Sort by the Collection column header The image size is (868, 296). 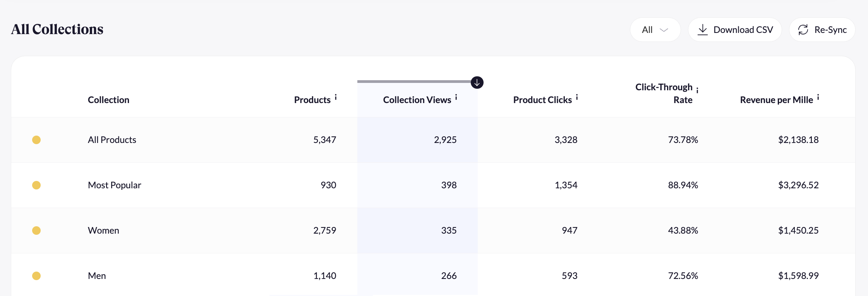coord(108,100)
